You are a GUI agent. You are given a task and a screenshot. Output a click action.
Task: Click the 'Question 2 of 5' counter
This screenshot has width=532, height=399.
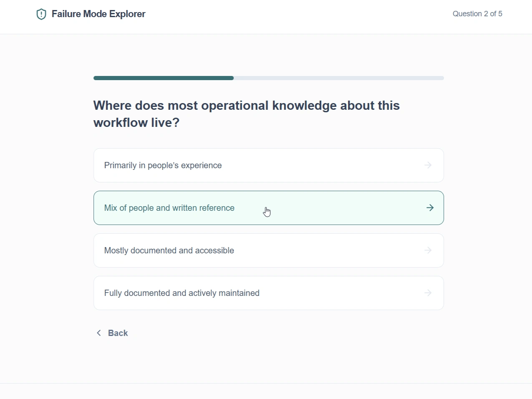(477, 14)
